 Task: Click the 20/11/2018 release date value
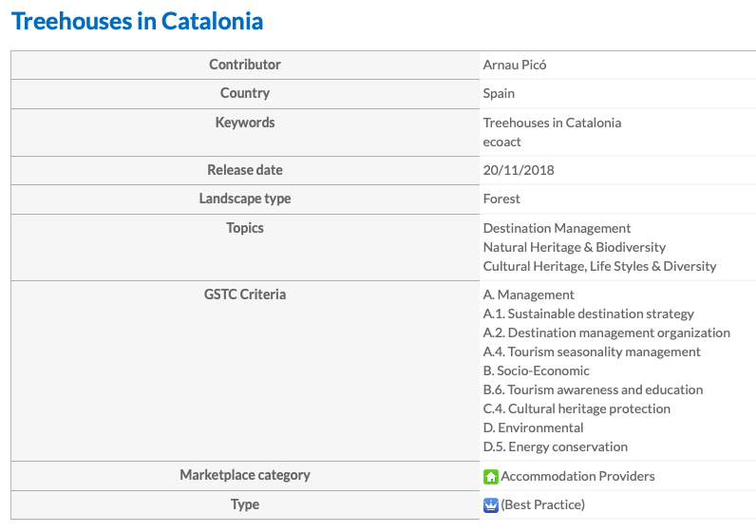coord(519,170)
